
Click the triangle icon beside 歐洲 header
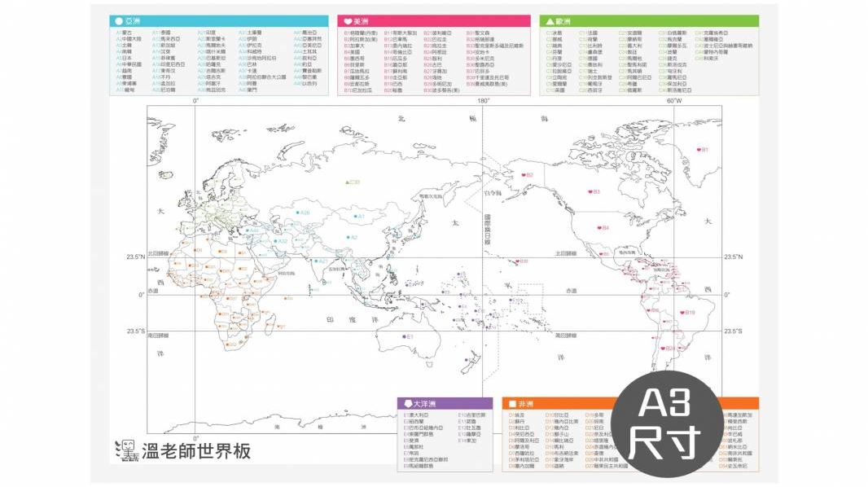pyautogui.click(x=549, y=21)
